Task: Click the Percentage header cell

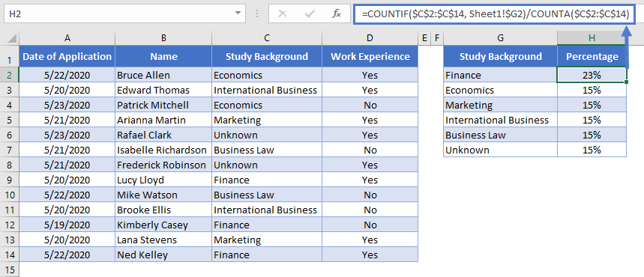Action: point(592,57)
